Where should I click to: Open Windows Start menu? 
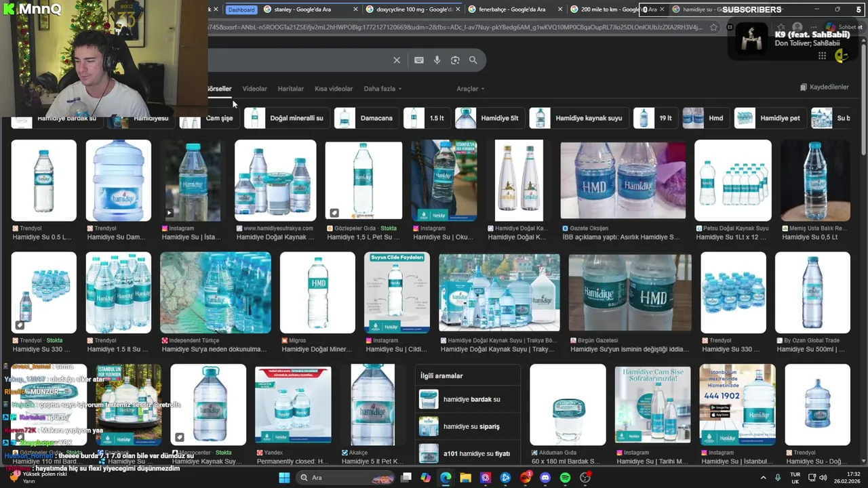(284, 478)
